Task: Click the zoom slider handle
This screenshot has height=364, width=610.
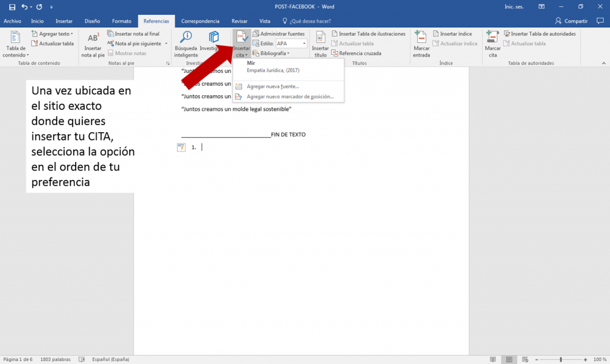Action: [x=561, y=360]
